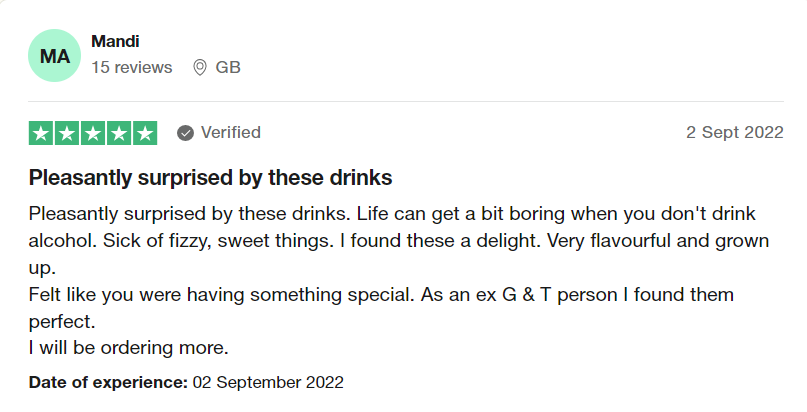Click the GB country label
This screenshot has height=412, width=807.
228,67
